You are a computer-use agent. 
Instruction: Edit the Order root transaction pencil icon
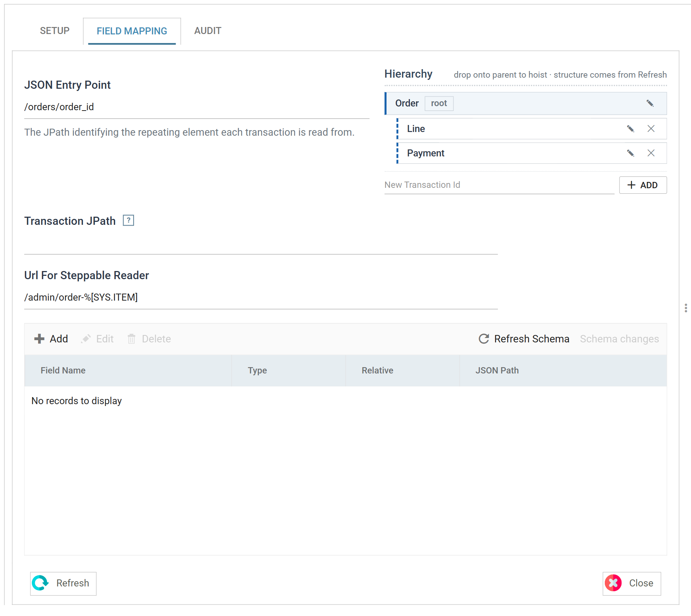click(650, 103)
